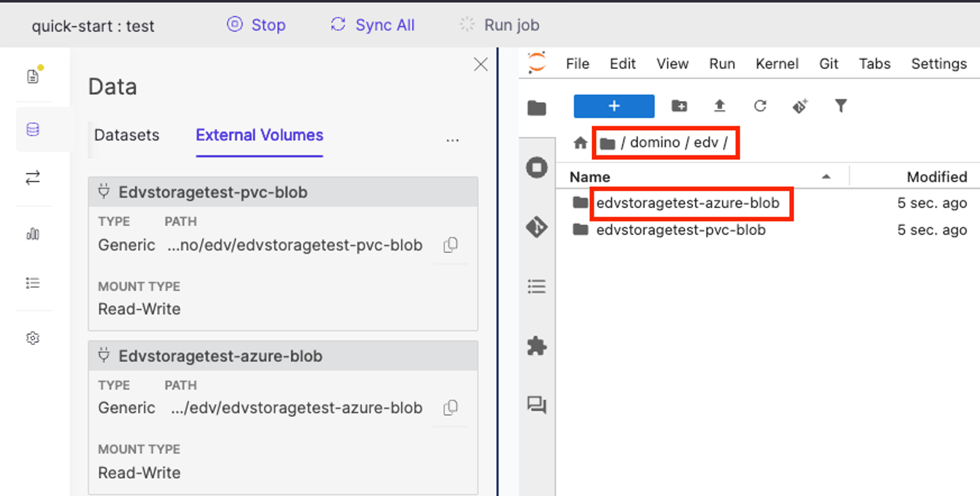Click the Refresh file browser icon
This screenshot has height=496, width=980.
pyautogui.click(x=760, y=106)
